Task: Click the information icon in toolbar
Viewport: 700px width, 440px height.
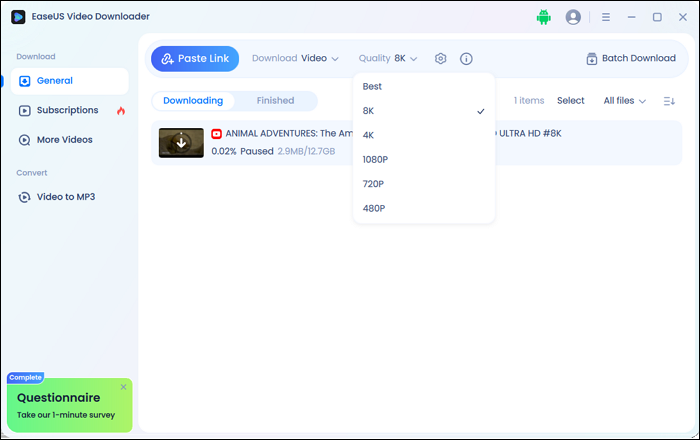Action: 466,58
